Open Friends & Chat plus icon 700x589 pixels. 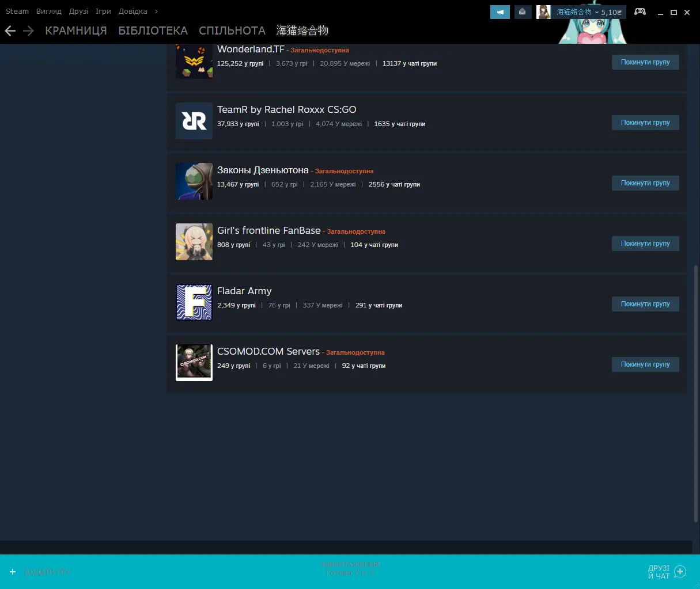point(680,572)
